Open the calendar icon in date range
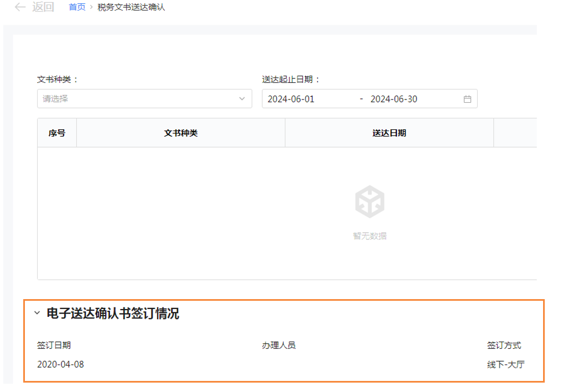 coord(467,99)
